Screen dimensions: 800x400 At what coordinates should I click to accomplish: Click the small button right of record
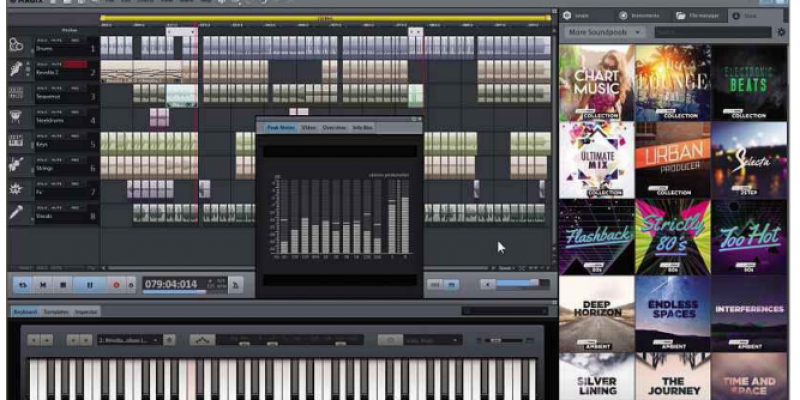click(x=131, y=285)
